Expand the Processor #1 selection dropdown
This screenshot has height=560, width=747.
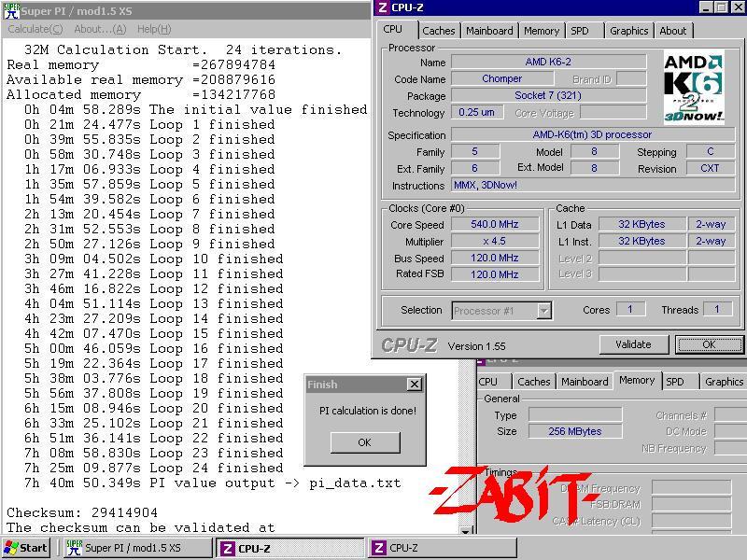coord(543,311)
